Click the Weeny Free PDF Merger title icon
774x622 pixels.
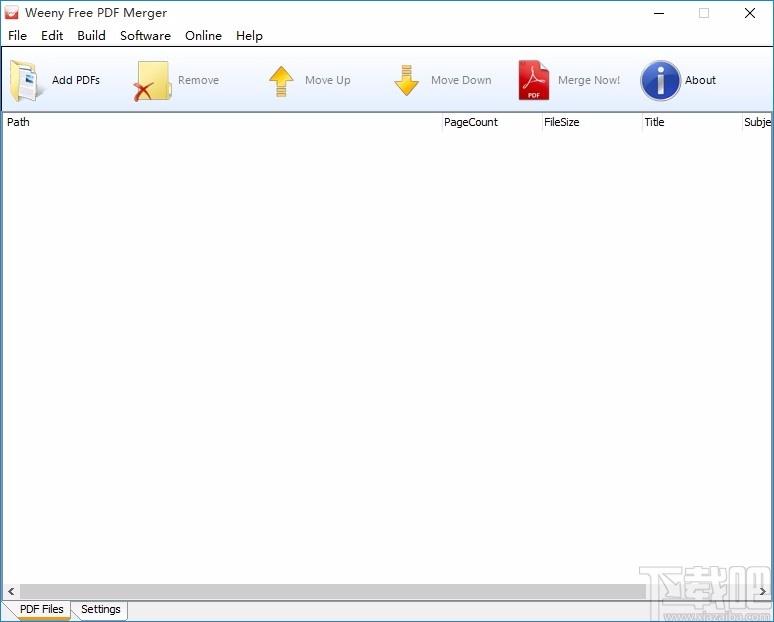pos(11,13)
